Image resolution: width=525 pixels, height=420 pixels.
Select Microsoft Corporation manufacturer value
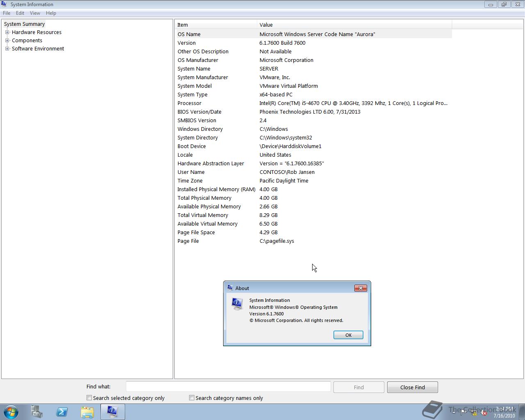286,60
